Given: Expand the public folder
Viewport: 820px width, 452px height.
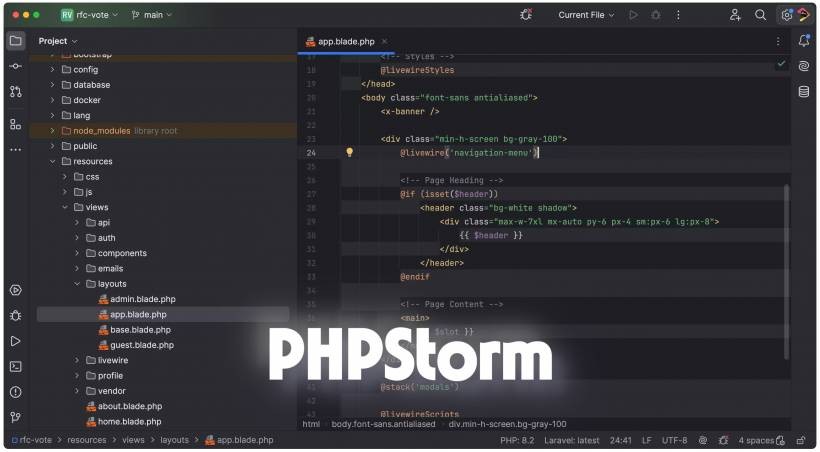Looking at the screenshot, I should point(52,146).
